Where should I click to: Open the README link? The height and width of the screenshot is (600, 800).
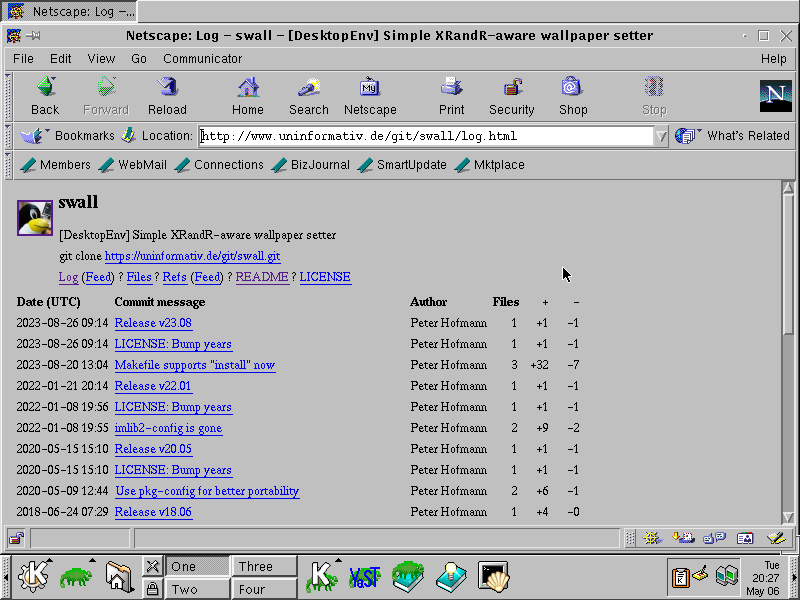coord(262,277)
